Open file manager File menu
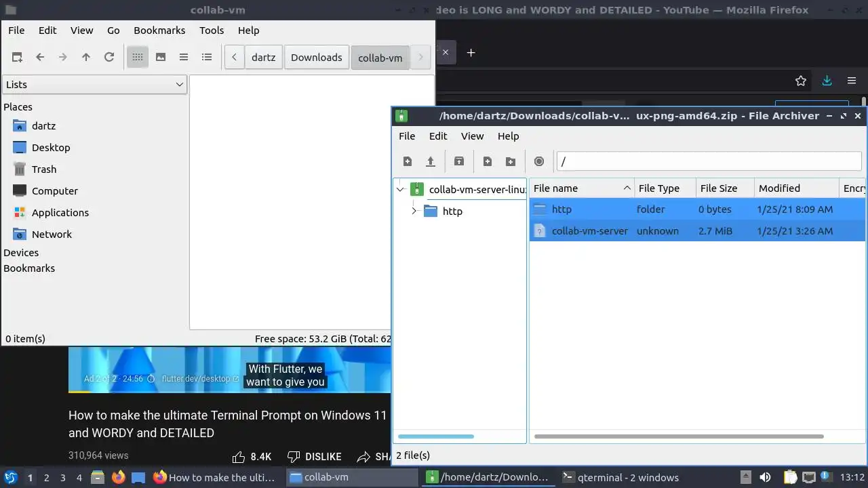 [16, 30]
